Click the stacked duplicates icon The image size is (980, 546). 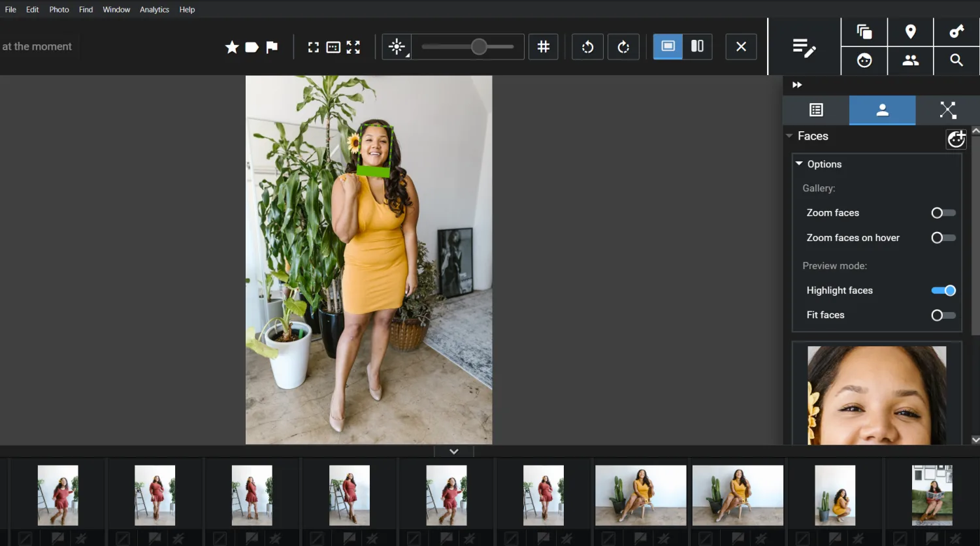click(864, 31)
